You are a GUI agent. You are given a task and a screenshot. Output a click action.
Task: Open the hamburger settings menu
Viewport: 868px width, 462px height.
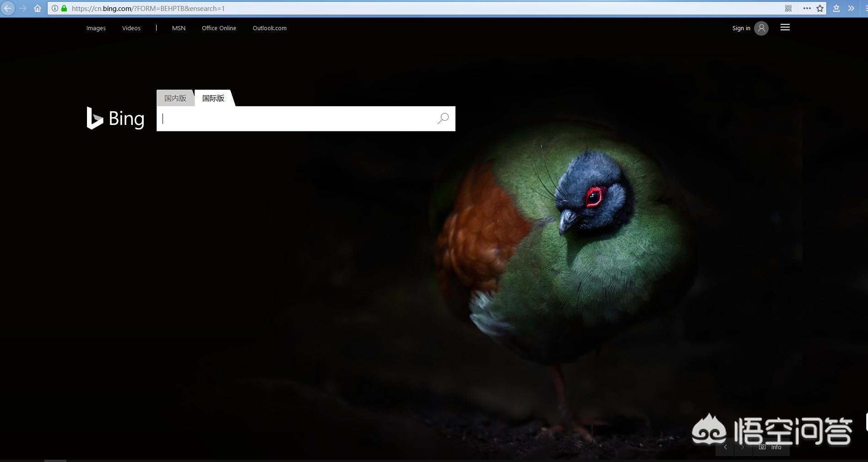pyautogui.click(x=785, y=27)
